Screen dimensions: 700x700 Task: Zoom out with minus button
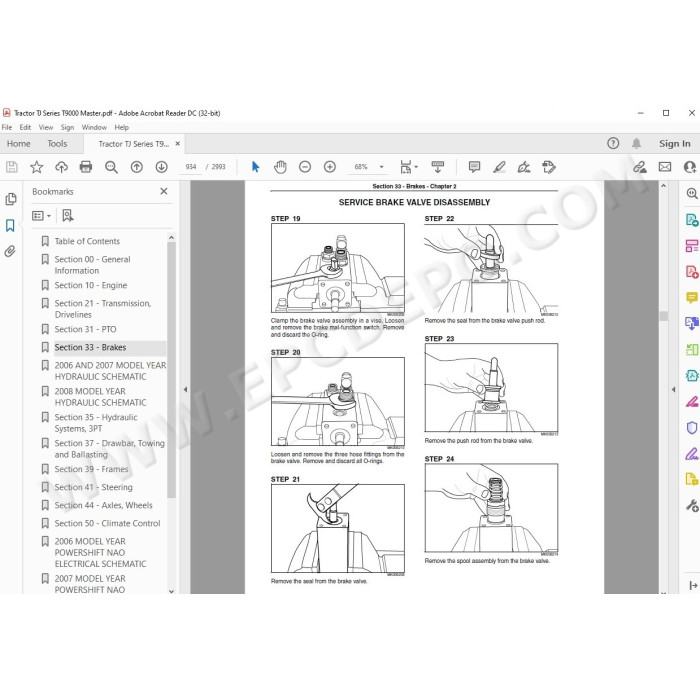click(x=305, y=167)
